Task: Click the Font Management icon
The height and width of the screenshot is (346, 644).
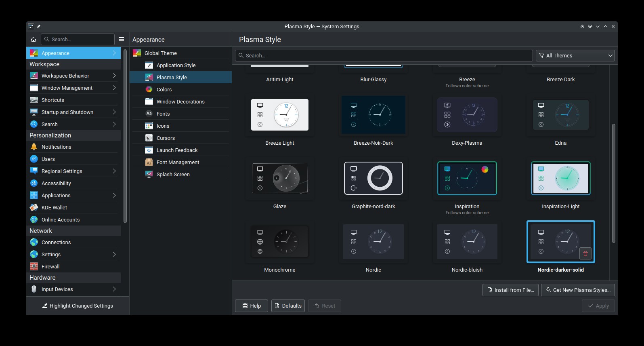Action: (x=149, y=162)
